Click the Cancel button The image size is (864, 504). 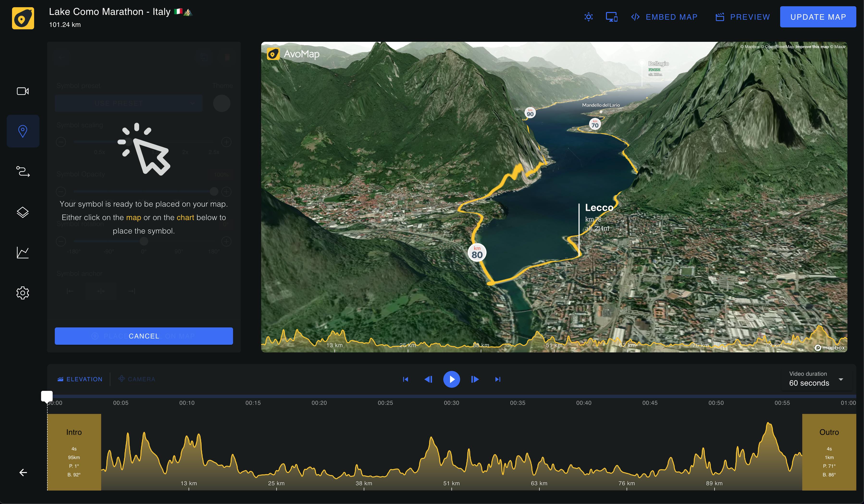point(144,336)
